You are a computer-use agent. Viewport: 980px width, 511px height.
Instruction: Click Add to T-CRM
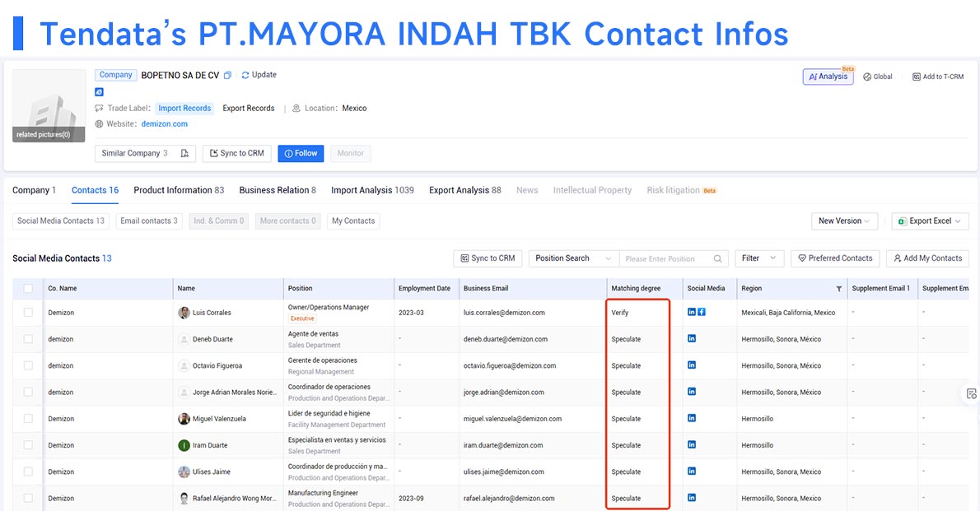tap(938, 77)
